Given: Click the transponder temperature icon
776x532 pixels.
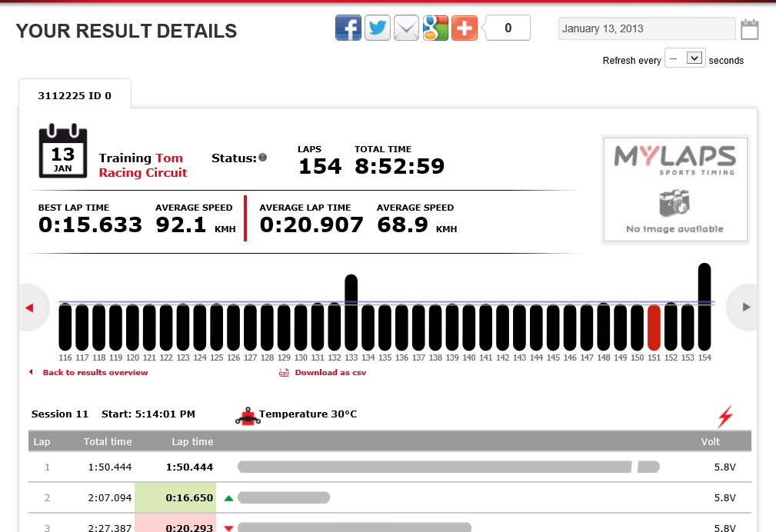Looking at the screenshot, I should click(x=247, y=416).
